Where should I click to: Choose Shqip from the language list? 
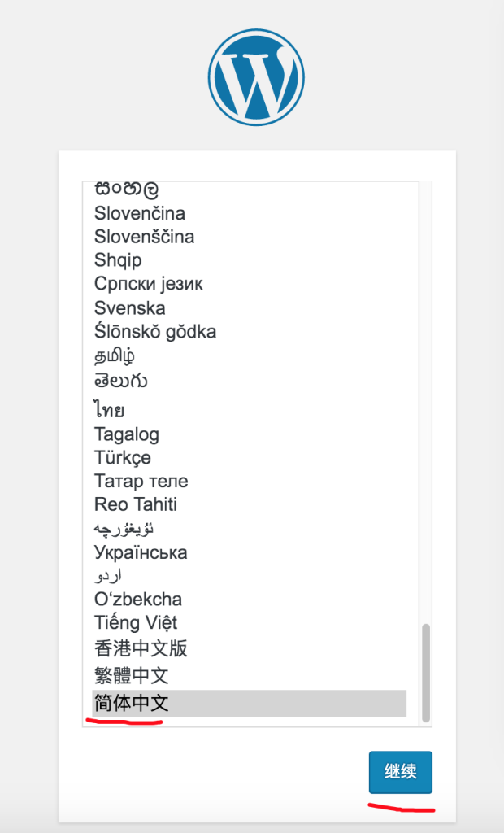118,260
